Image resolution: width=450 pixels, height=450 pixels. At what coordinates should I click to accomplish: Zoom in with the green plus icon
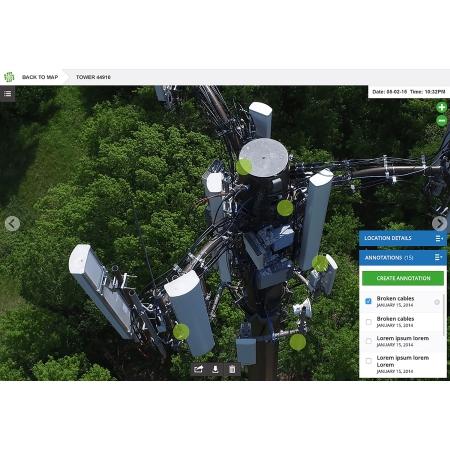tap(442, 107)
